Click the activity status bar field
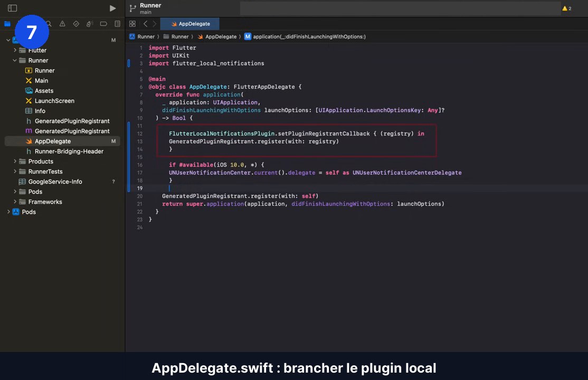 tap(400, 8)
